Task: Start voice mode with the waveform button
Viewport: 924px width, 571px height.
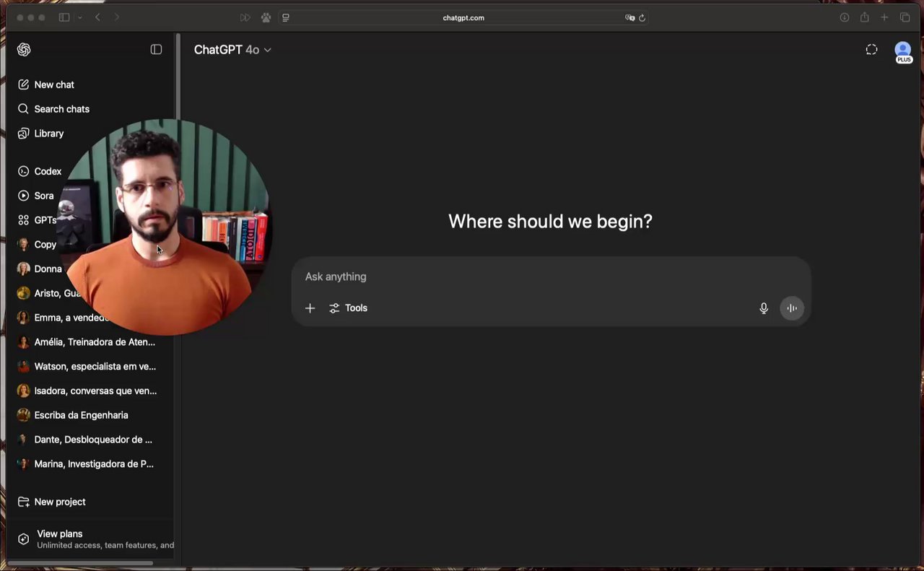Action: (792, 308)
